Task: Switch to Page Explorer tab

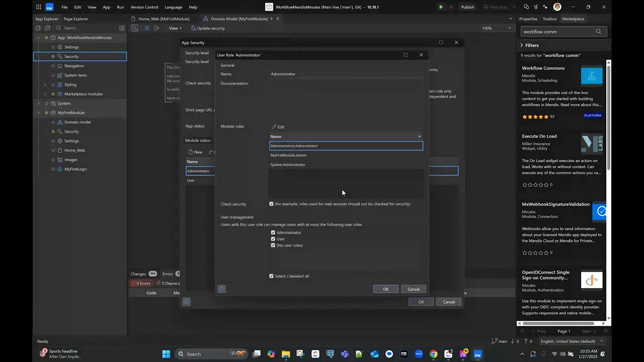Action: tap(76, 19)
